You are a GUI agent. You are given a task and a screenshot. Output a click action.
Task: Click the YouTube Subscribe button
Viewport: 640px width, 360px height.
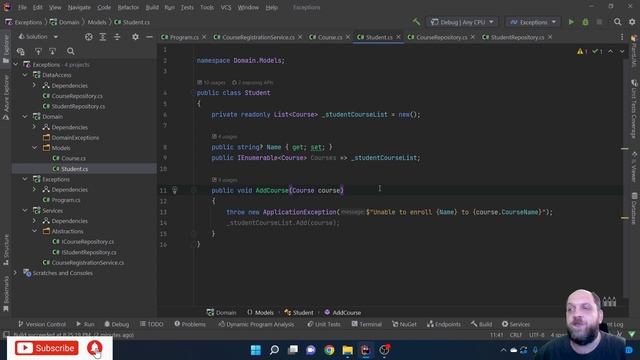(x=47, y=348)
